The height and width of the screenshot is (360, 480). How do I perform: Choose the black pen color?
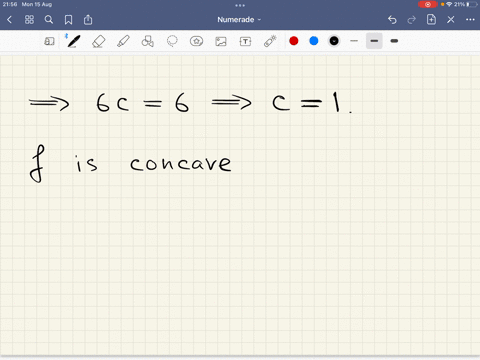[x=334, y=41]
